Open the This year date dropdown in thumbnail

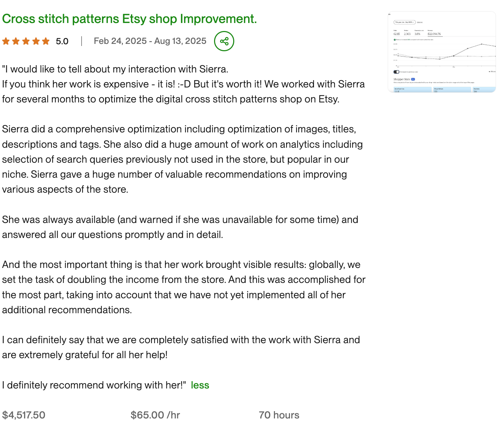pos(404,22)
